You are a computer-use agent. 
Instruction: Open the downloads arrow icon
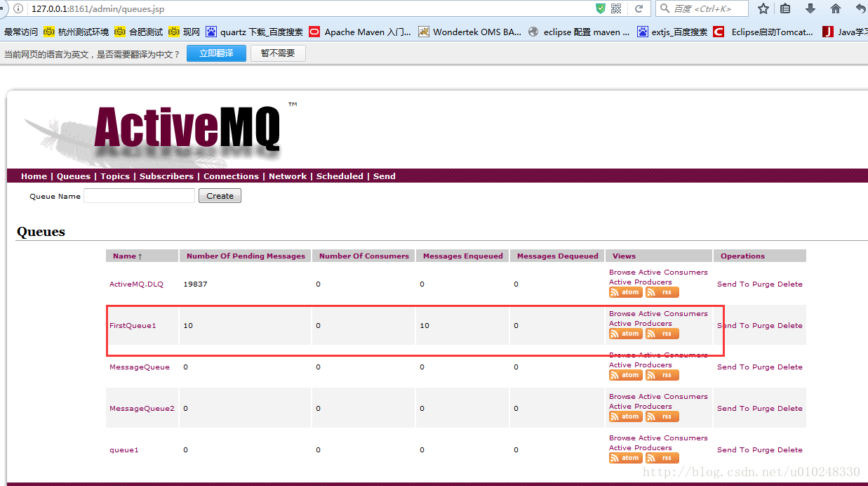[x=810, y=8]
